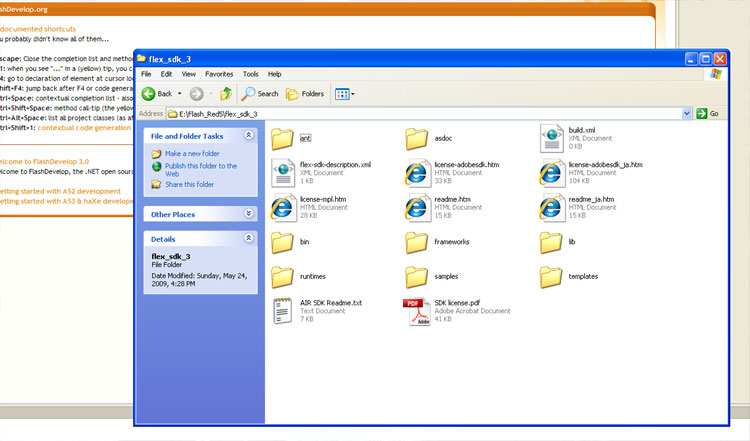Toggle the Folders pane button
This screenshot has width=750, height=441.
(x=305, y=93)
